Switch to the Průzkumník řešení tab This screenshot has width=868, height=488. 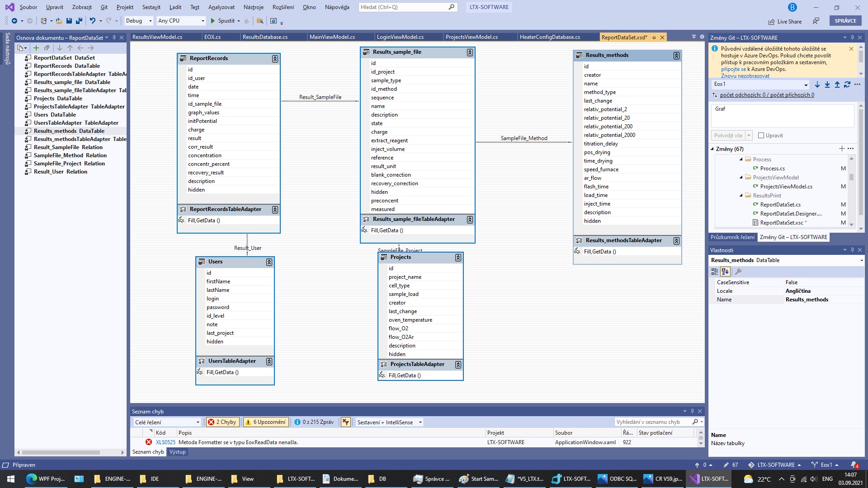point(732,237)
